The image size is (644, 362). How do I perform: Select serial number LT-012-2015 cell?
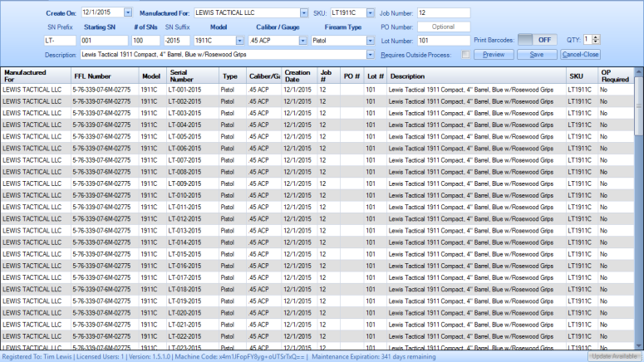(x=192, y=218)
